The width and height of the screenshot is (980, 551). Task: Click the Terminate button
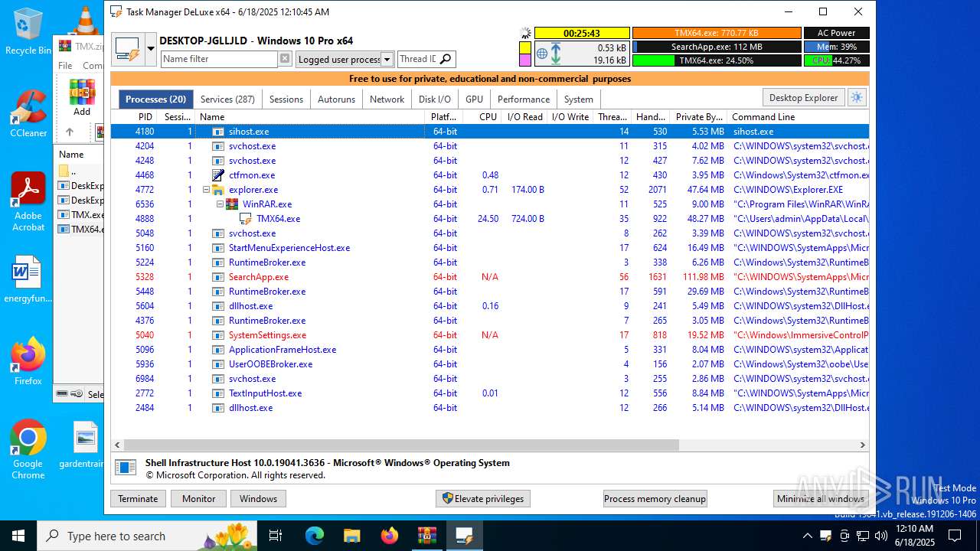[x=138, y=498]
